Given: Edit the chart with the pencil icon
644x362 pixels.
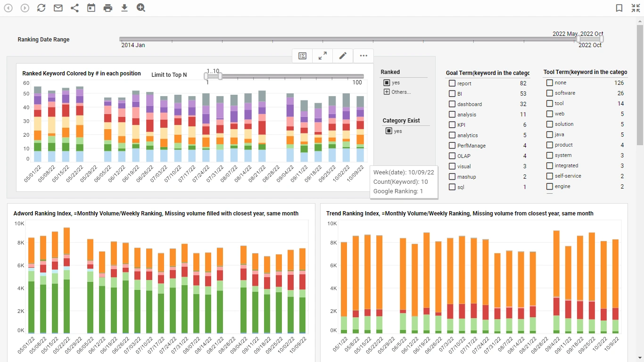Looking at the screenshot, I should point(343,56).
